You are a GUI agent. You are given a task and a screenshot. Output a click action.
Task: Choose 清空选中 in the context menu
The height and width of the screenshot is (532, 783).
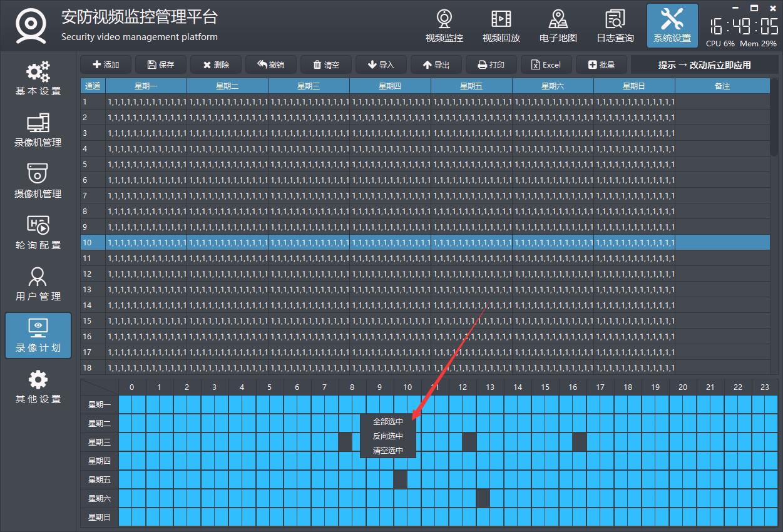388,451
